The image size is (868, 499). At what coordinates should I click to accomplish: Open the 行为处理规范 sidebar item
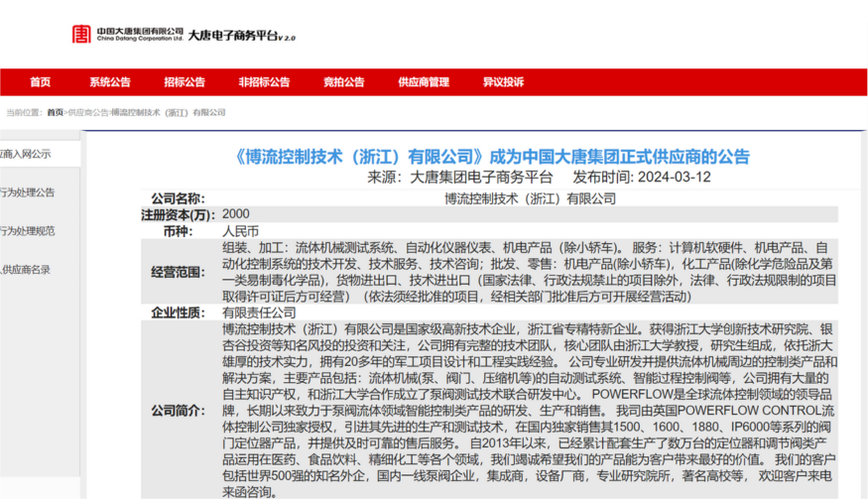pyautogui.click(x=27, y=231)
